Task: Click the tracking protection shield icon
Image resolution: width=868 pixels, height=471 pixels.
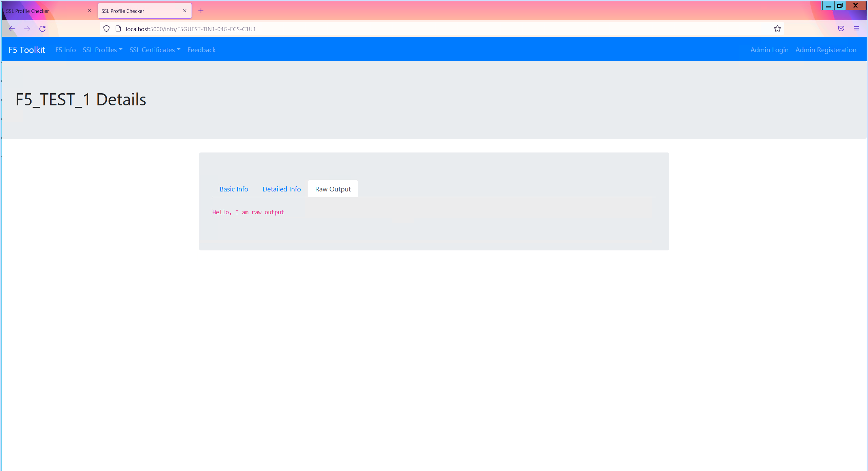Action: click(x=106, y=29)
